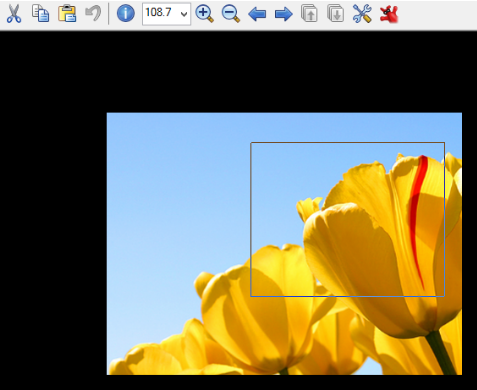
Task: Go to the next image with the right arrow
Action: pyautogui.click(x=283, y=14)
